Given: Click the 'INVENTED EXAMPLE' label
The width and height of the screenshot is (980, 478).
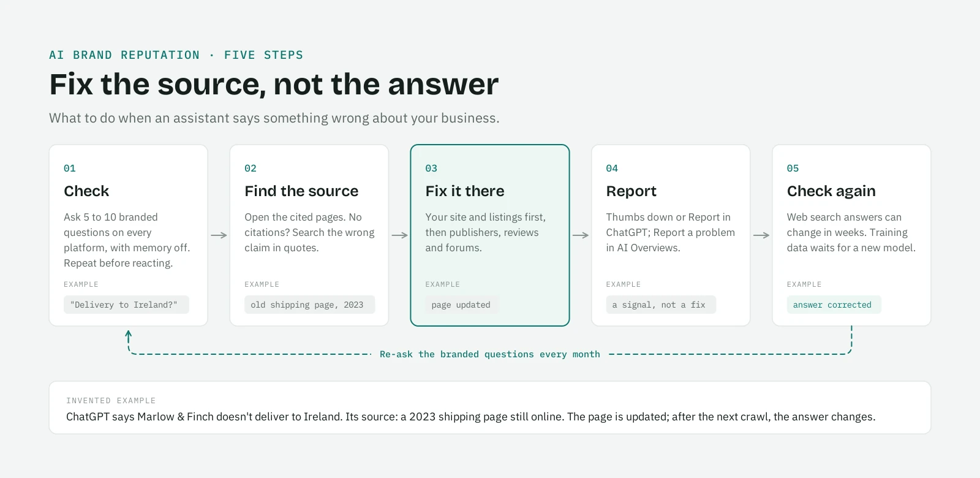Looking at the screenshot, I should (x=111, y=400).
